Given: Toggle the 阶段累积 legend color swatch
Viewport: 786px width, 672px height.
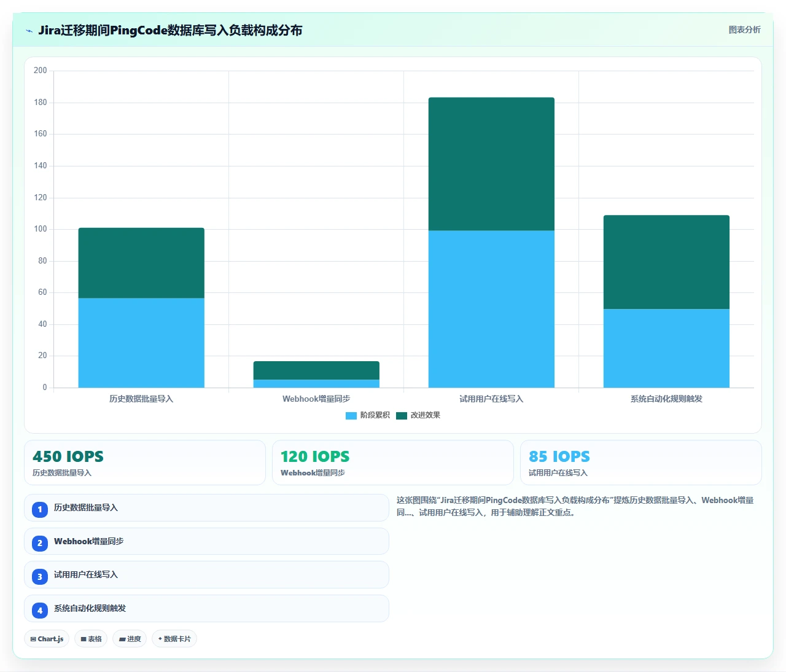Looking at the screenshot, I should coord(351,416).
